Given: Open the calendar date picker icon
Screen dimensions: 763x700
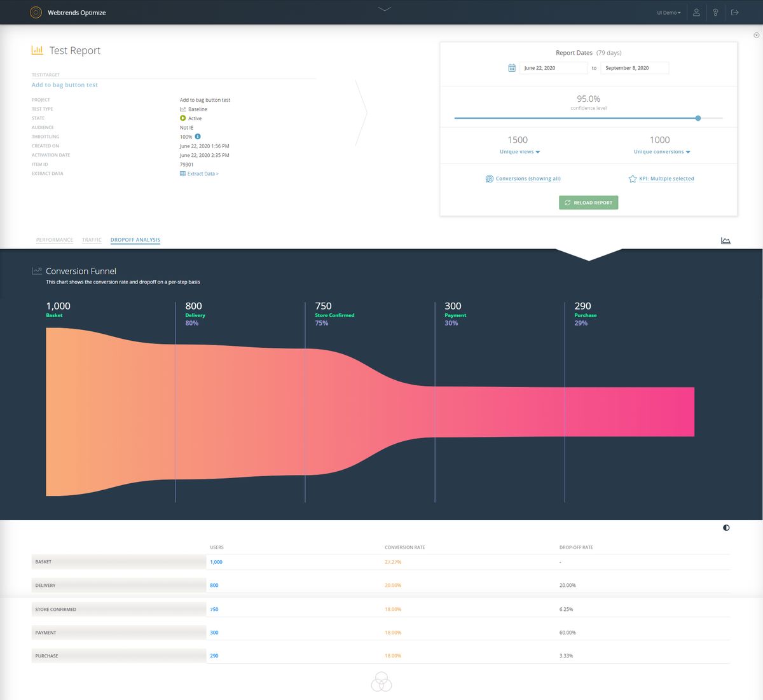Looking at the screenshot, I should [x=512, y=67].
